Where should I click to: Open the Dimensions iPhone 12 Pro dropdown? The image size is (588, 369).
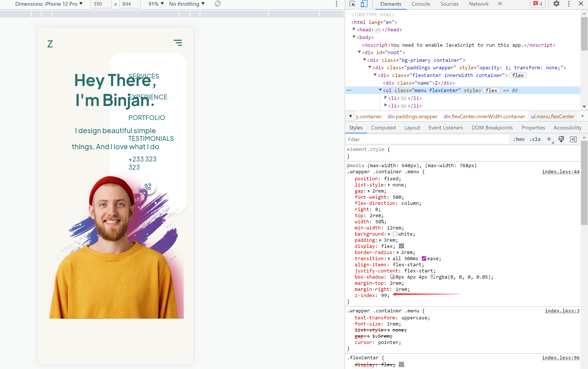coord(49,4)
